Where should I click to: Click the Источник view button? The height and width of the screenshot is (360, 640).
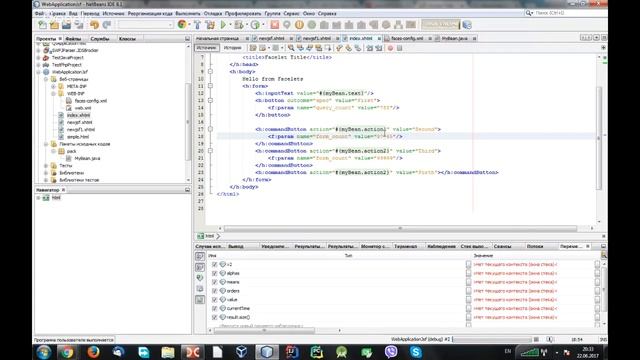(207, 48)
